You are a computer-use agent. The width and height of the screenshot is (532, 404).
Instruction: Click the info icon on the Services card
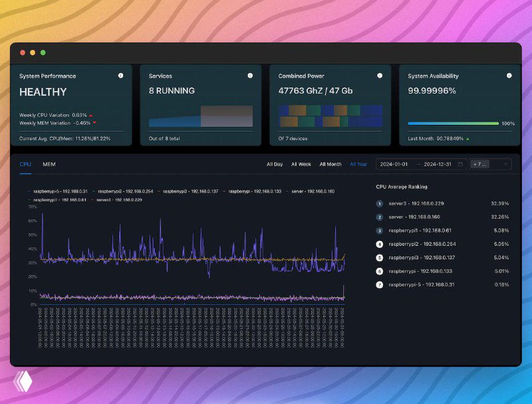click(249, 75)
